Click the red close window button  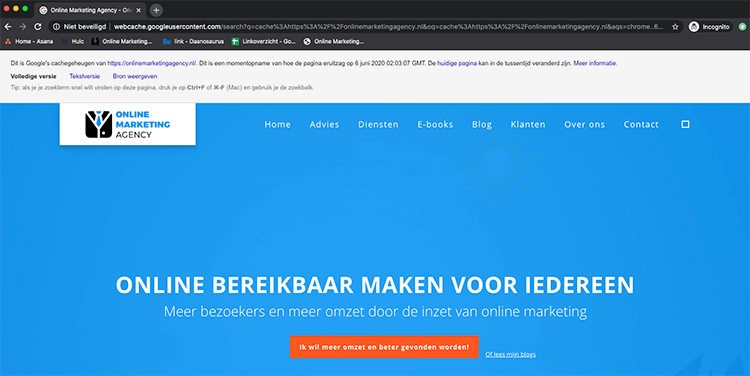pos(7,9)
